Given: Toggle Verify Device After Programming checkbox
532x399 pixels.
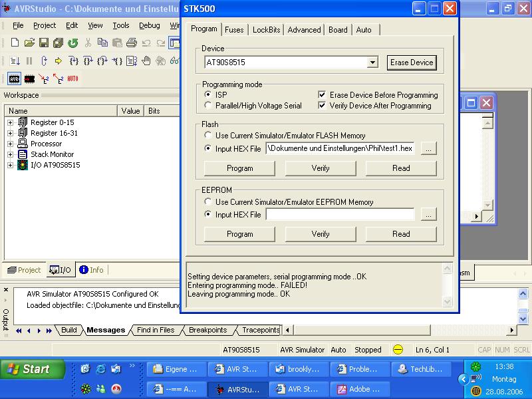Looking at the screenshot, I should (322, 105).
